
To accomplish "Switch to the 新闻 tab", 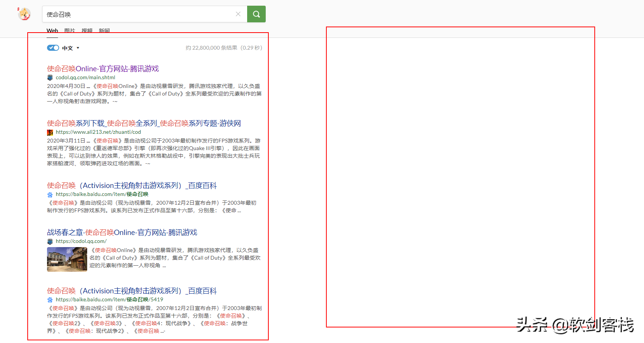I will 104,31.
